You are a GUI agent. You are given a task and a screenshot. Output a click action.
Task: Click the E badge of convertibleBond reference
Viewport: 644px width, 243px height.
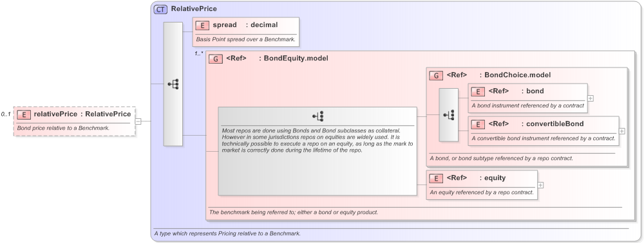click(x=478, y=124)
